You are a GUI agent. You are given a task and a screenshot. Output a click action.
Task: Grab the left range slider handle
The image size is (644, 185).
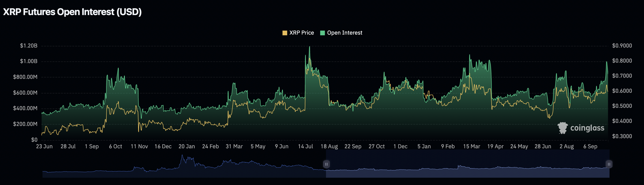click(x=326, y=164)
